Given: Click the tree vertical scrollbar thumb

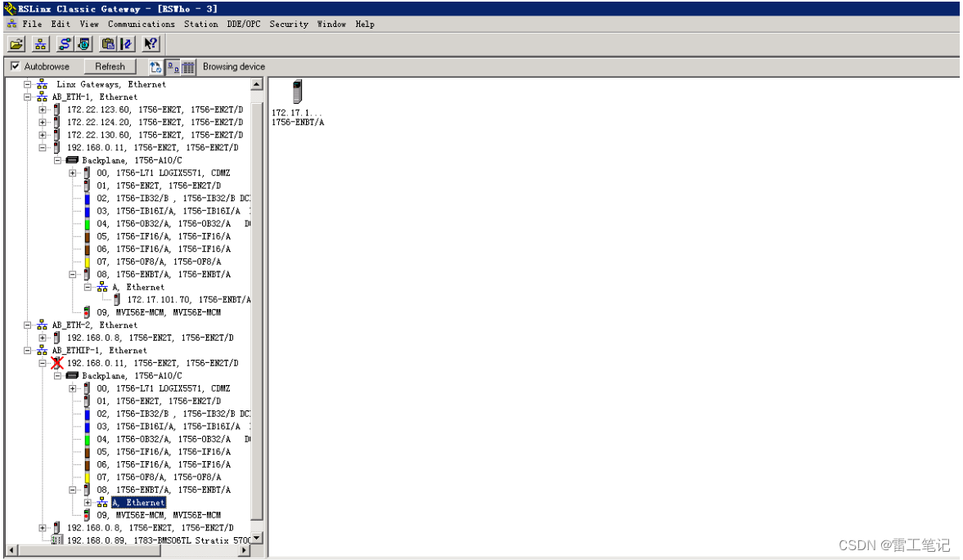Looking at the screenshot, I should coord(257,311).
